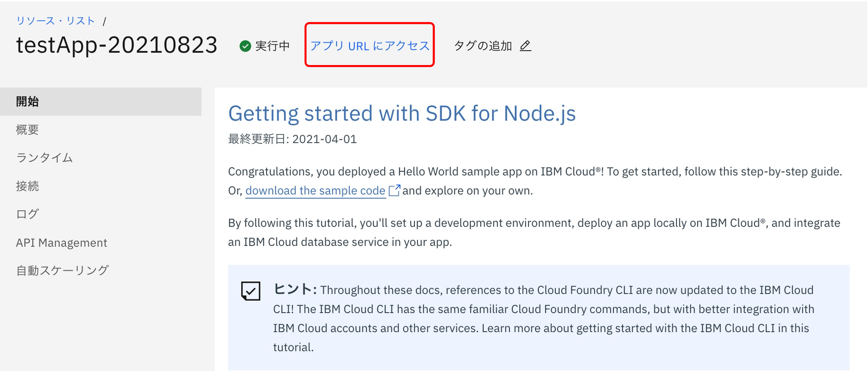Click the アプリ URL にアクセス link
Image resolution: width=868 pixels, height=372 pixels.
click(x=370, y=46)
